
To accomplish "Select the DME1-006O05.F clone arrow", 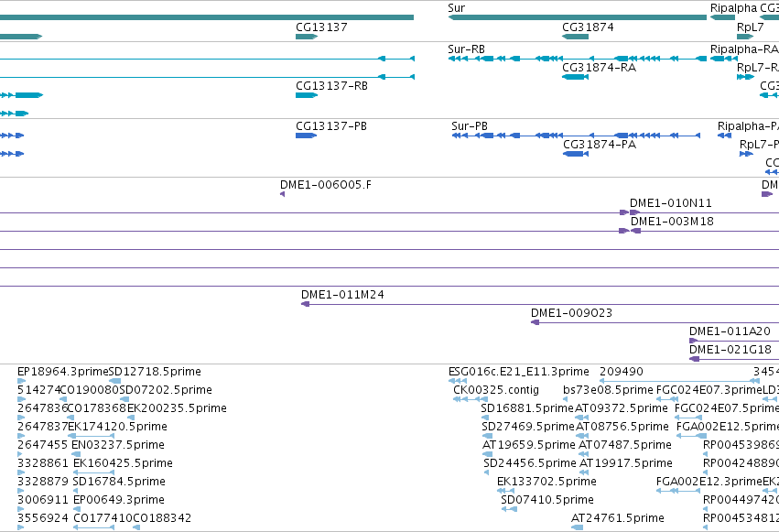I will (x=282, y=194).
